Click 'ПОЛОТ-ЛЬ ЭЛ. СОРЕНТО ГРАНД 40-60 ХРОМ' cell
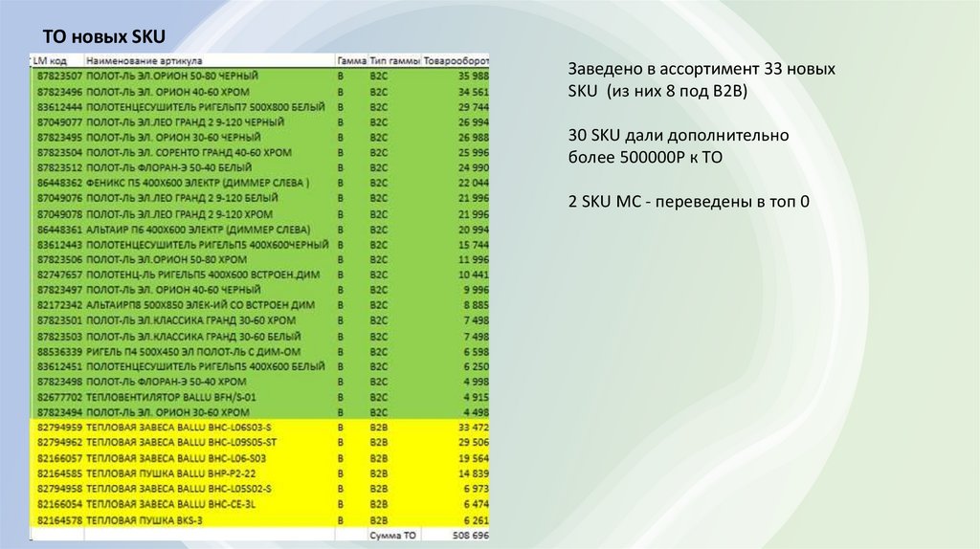 point(189,152)
